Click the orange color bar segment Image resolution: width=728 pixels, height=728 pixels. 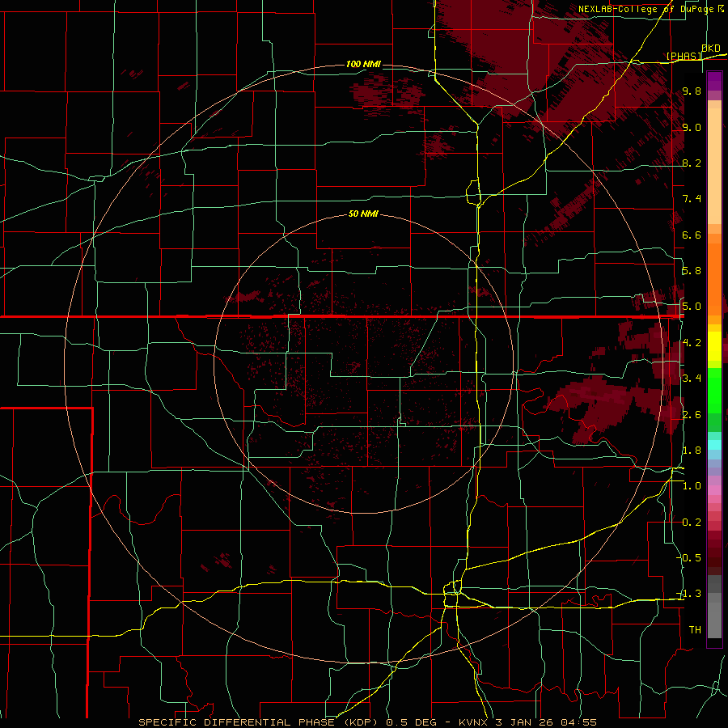(714, 280)
